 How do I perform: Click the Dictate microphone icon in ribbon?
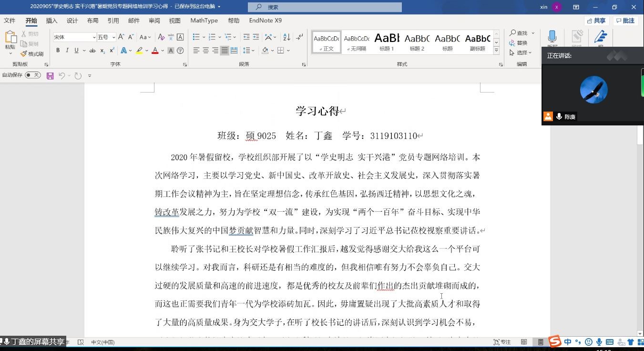(x=552, y=37)
